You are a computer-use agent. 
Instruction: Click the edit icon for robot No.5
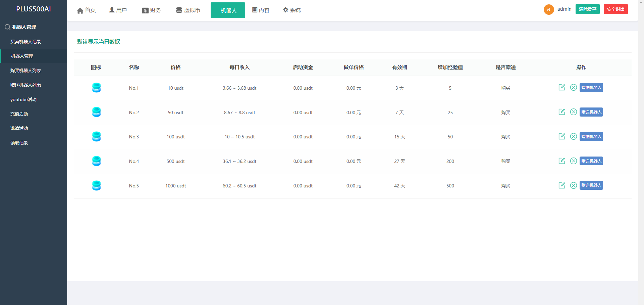point(562,185)
